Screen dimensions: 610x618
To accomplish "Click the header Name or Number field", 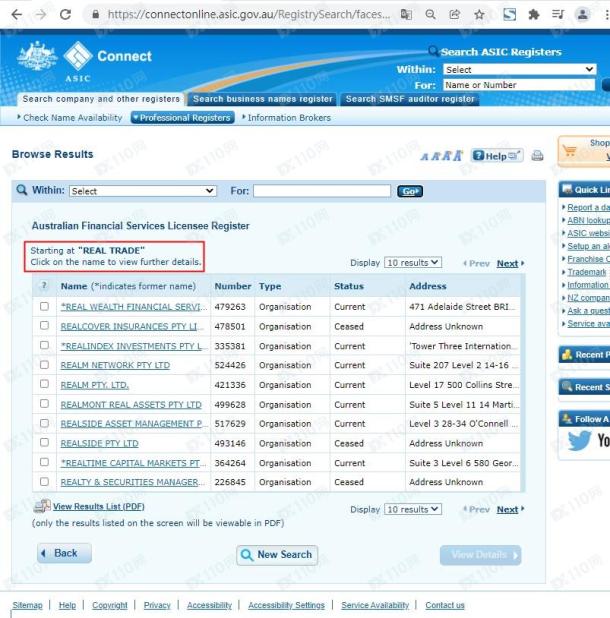I will click(x=519, y=85).
